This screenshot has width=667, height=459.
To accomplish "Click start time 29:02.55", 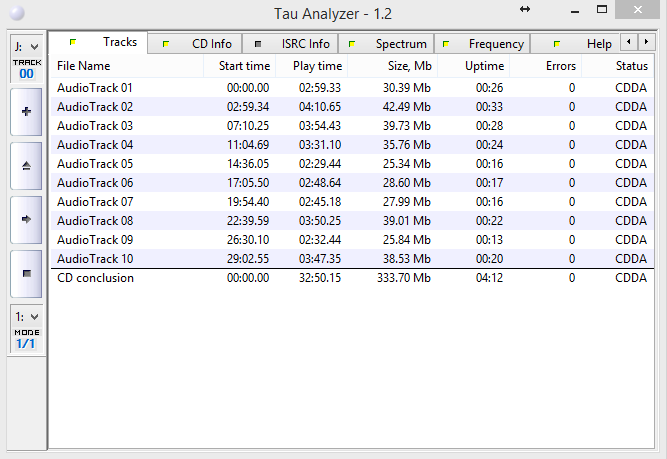I will [248, 259].
